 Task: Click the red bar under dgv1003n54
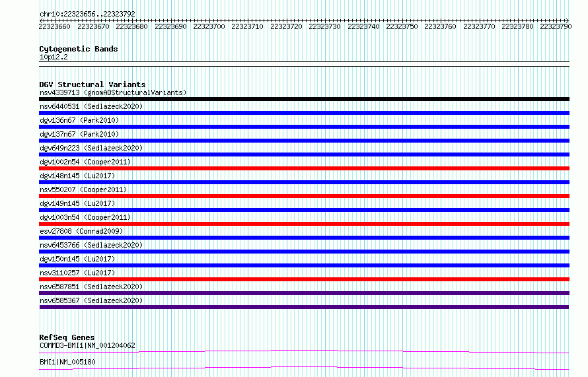pos(304,224)
